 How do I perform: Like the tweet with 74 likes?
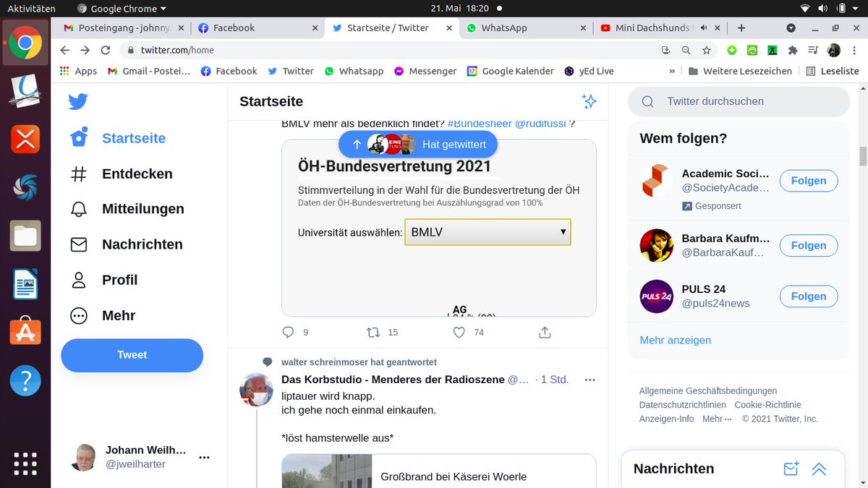pos(459,333)
